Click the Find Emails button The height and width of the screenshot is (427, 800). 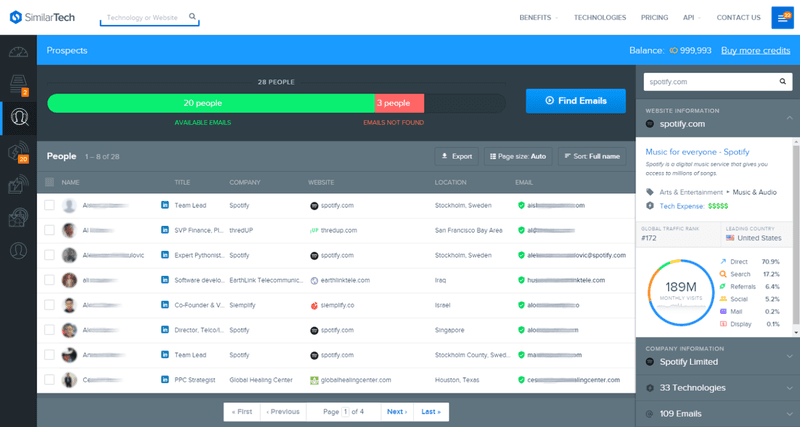(576, 101)
